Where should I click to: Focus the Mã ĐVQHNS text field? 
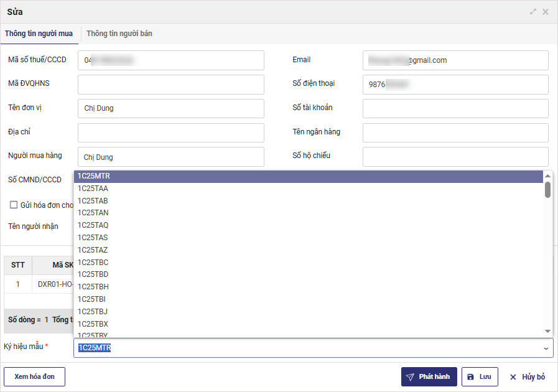point(171,85)
